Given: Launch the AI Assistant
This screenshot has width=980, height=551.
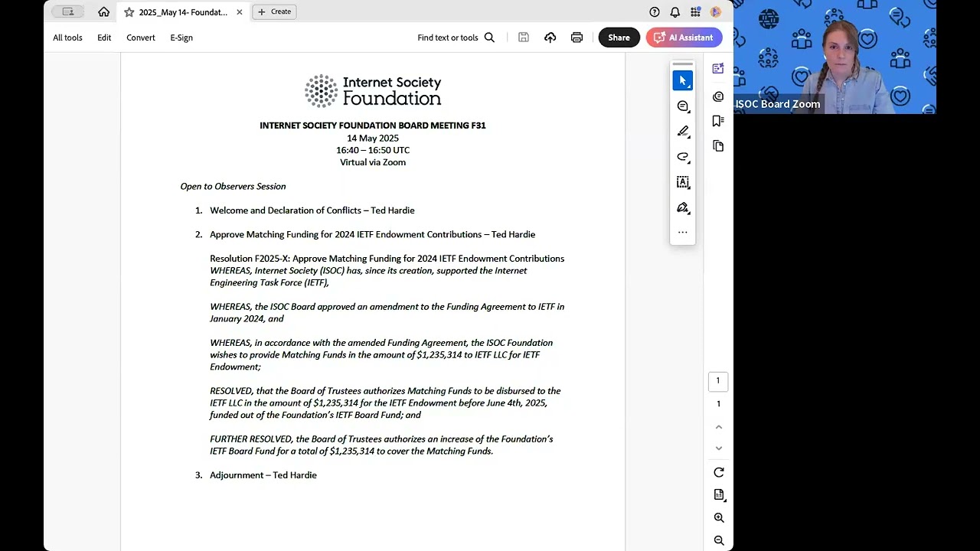Looking at the screenshot, I should point(684,37).
